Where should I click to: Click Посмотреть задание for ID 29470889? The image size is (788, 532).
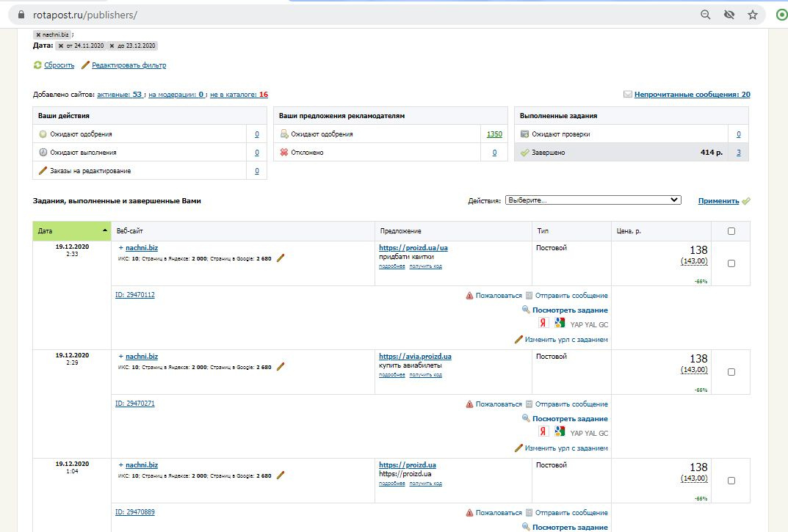pos(570,527)
